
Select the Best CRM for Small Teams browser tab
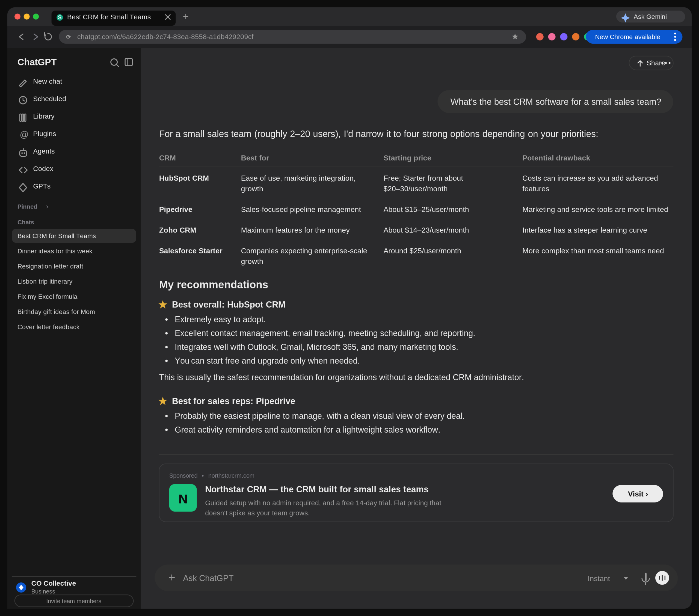pos(114,17)
